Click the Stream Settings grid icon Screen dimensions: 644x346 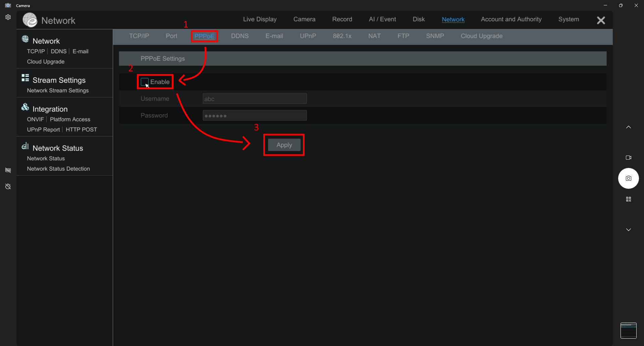point(25,78)
